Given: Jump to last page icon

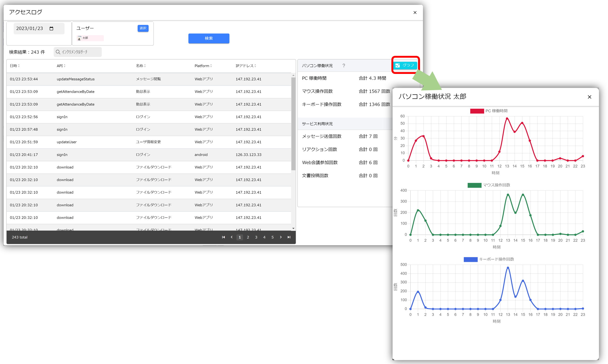Looking at the screenshot, I should click(289, 237).
